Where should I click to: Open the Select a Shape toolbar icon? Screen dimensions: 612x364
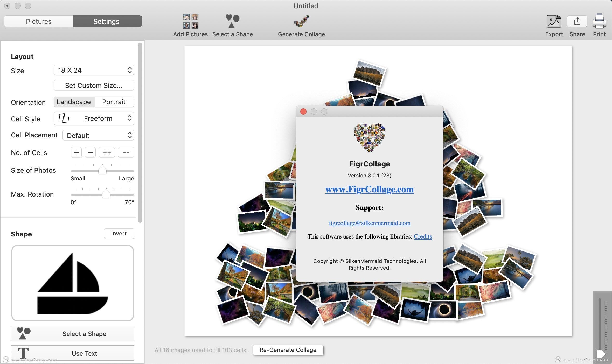point(232,21)
